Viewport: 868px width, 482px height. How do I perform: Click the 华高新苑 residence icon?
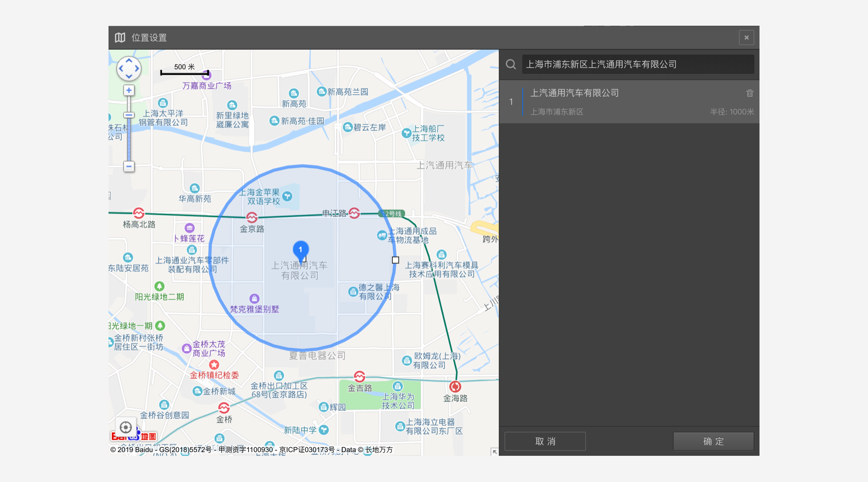click(x=194, y=188)
